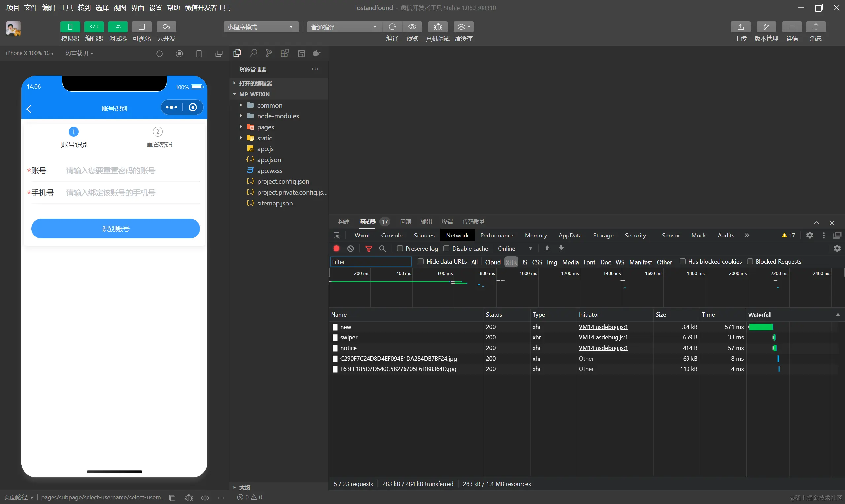Enable Preserve log checkbox
The width and height of the screenshot is (845, 504).
[400, 249]
